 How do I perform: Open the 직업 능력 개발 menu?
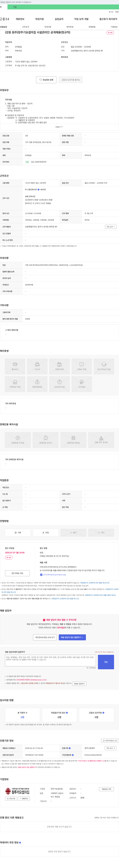coord(81,19)
